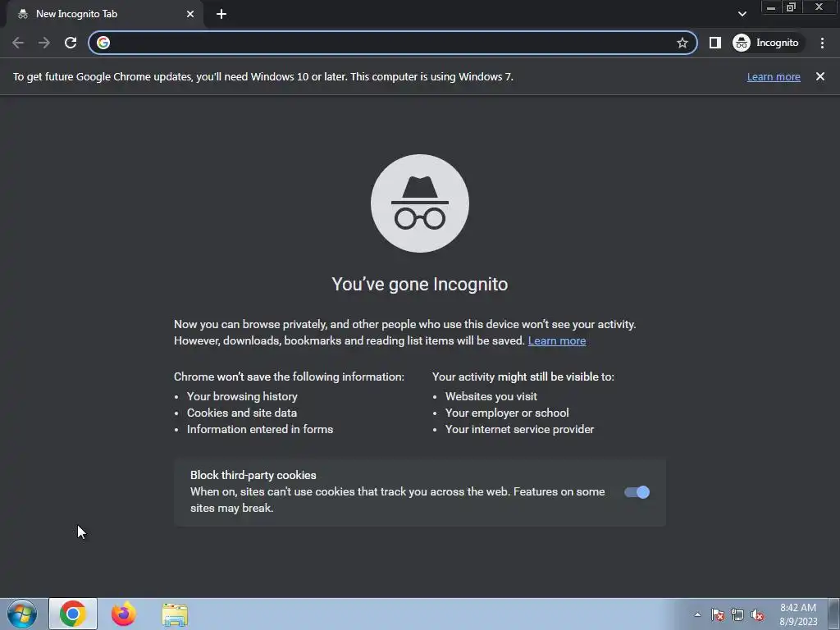Click the forward navigation arrow
840x630 pixels.
tap(44, 43)
